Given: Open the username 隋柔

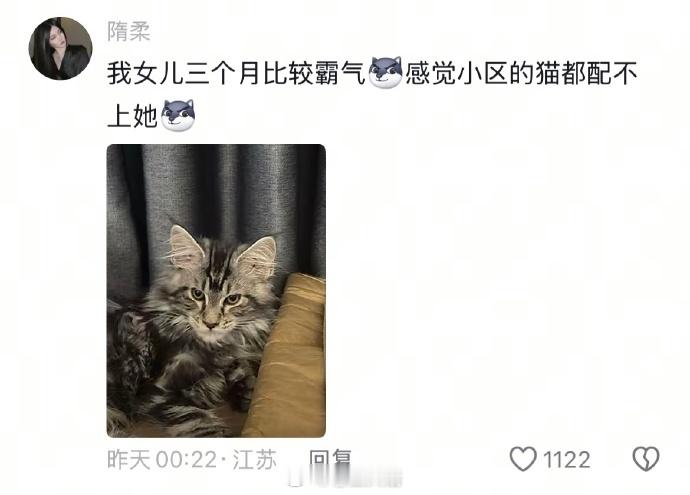Looking at the screenshot, I should point(129,32).
